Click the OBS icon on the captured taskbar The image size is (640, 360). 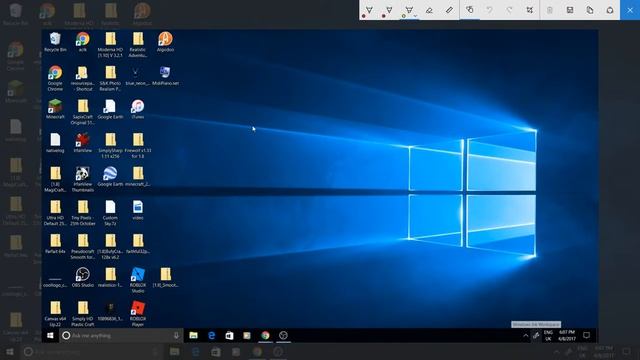click(x=283, y=336)
